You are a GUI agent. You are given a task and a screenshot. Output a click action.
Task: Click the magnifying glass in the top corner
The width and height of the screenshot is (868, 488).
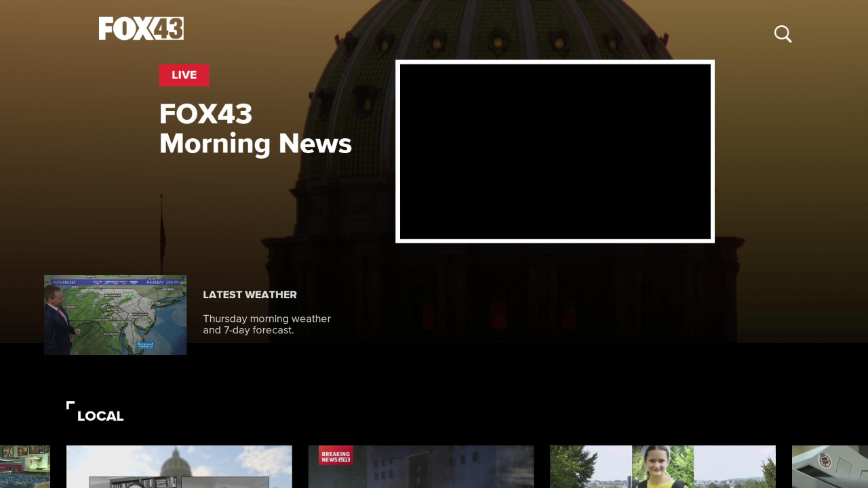point(783,34)
